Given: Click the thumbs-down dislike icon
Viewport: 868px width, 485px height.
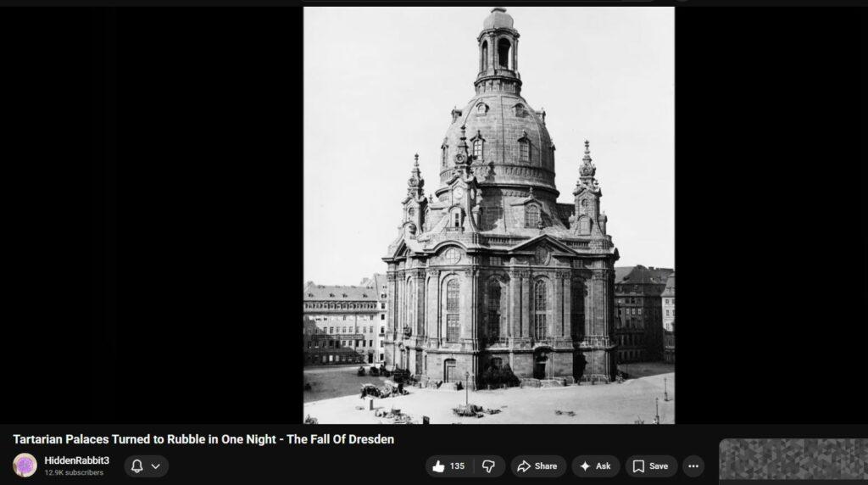Looking at the screenshot, I should pos(488,466).
